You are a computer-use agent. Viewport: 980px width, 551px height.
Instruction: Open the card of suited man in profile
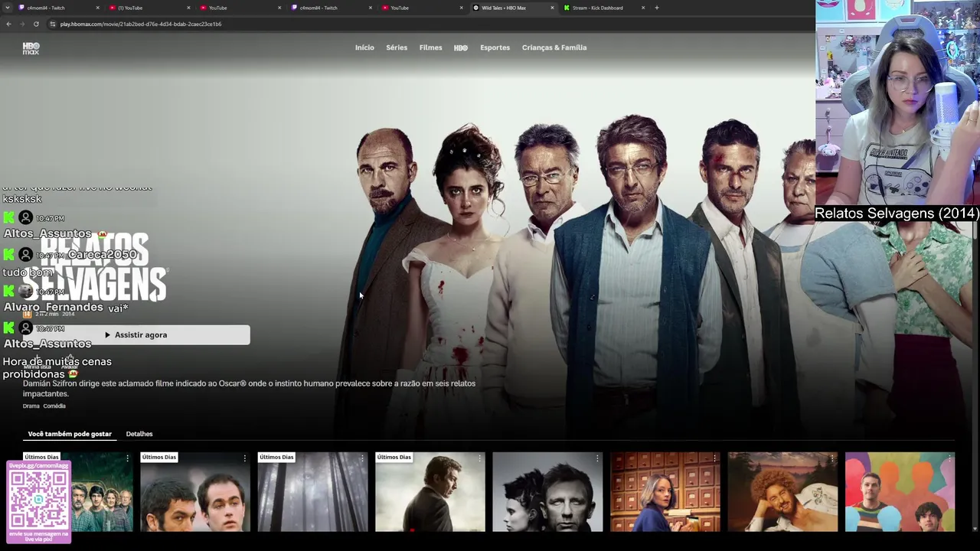(x=430, y=491)
